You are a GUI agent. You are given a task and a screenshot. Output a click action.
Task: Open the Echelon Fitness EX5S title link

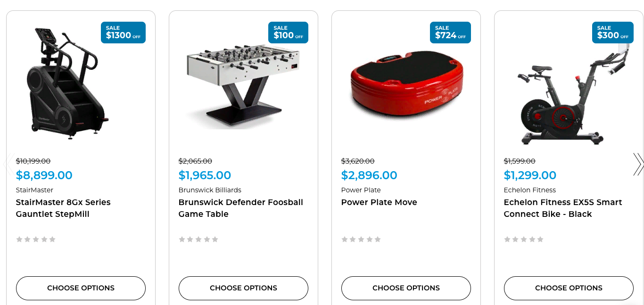pyautogui.click(x=562, y=208)
